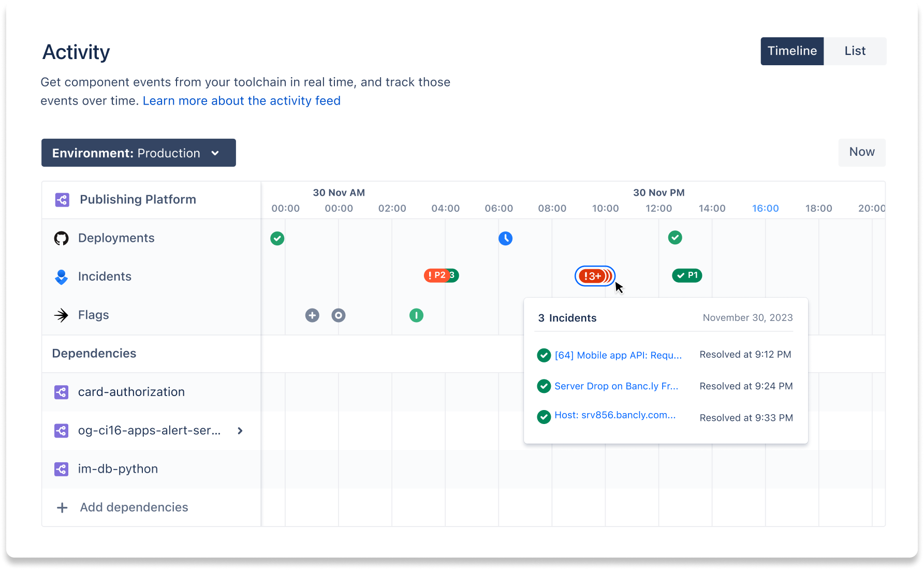
Task: Click the blue clock scheduled deployment marker
Action: pos(505,239)
